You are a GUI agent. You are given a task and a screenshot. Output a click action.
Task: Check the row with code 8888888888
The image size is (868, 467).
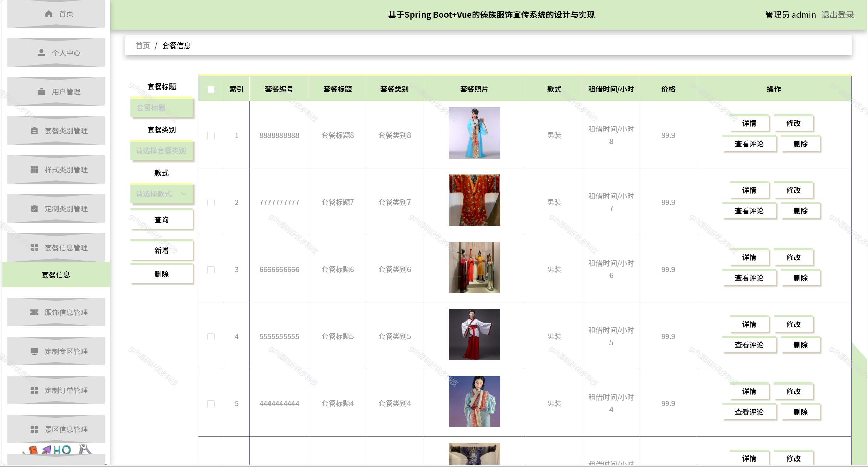(x=211, y=135)
